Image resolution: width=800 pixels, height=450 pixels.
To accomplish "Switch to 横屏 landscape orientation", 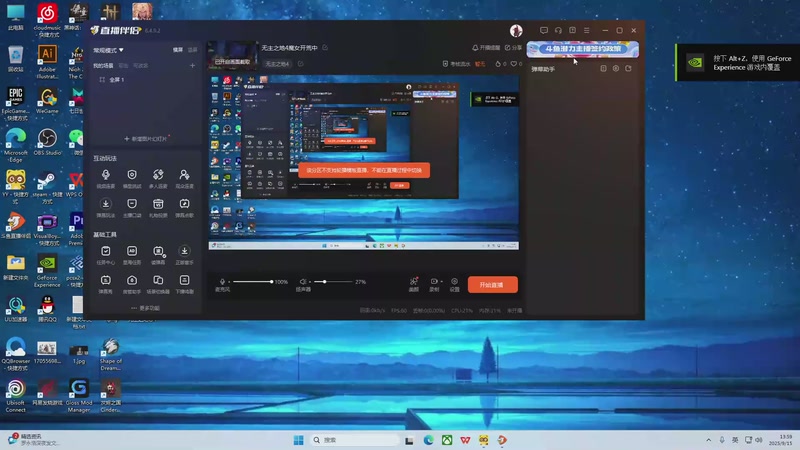I will pos(178,50).
